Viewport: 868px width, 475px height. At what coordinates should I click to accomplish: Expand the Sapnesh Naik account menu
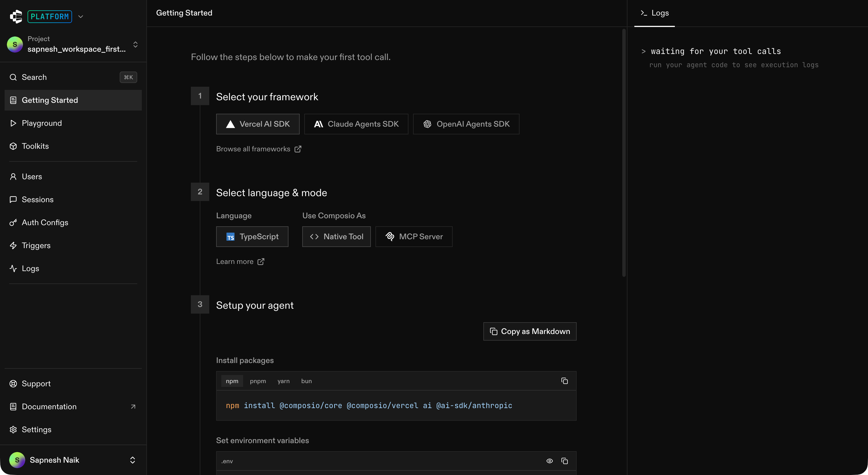(132, 460)
